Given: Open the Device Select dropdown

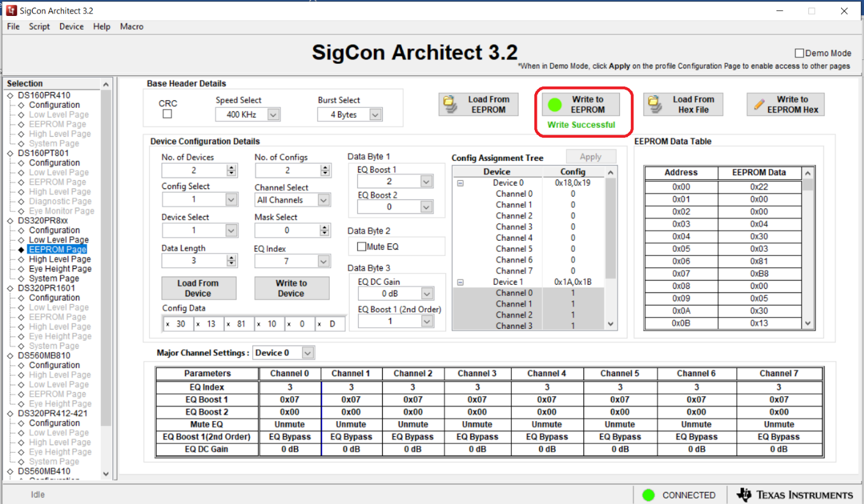Looking at the screenshot, I should 231,230.
